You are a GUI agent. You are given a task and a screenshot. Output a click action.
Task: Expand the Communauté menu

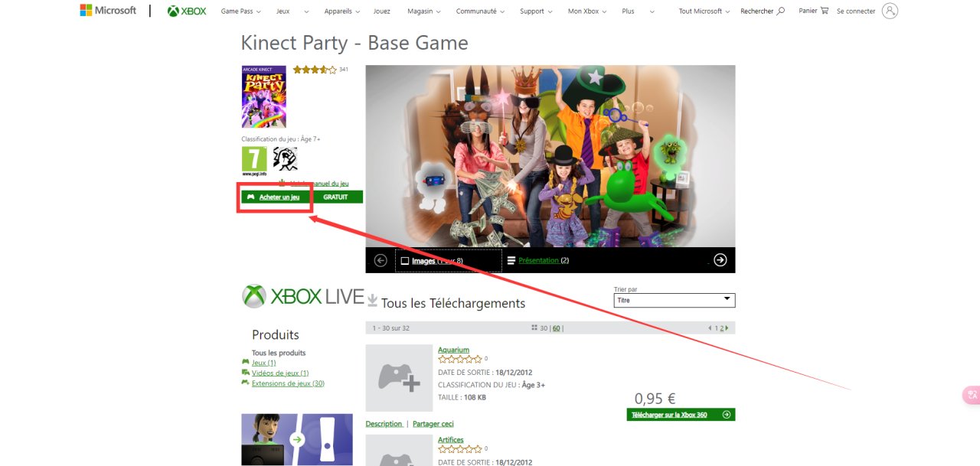(x=481, y=11)
